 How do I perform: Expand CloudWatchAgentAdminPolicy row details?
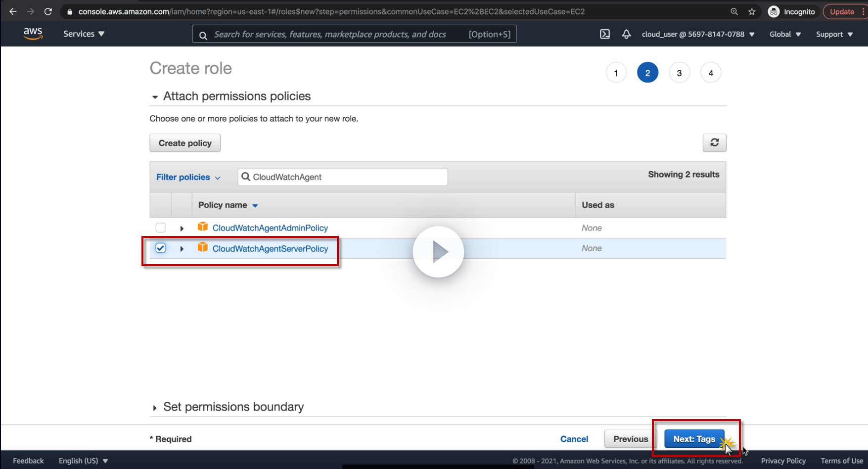pos(182,228)
